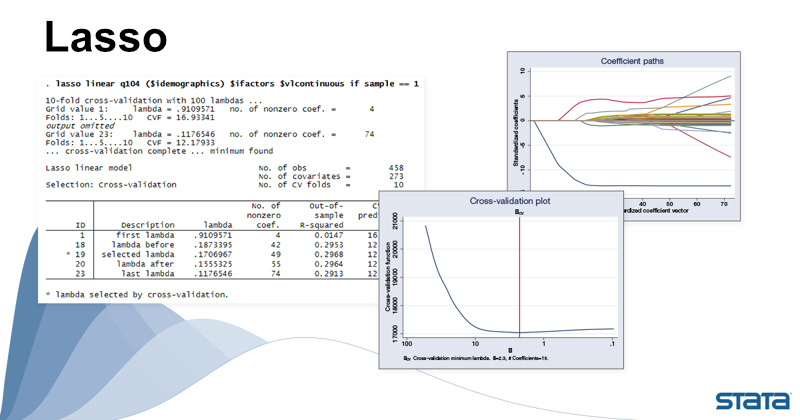Click the table's first-row lambda .9109571

tap(213, 235)
